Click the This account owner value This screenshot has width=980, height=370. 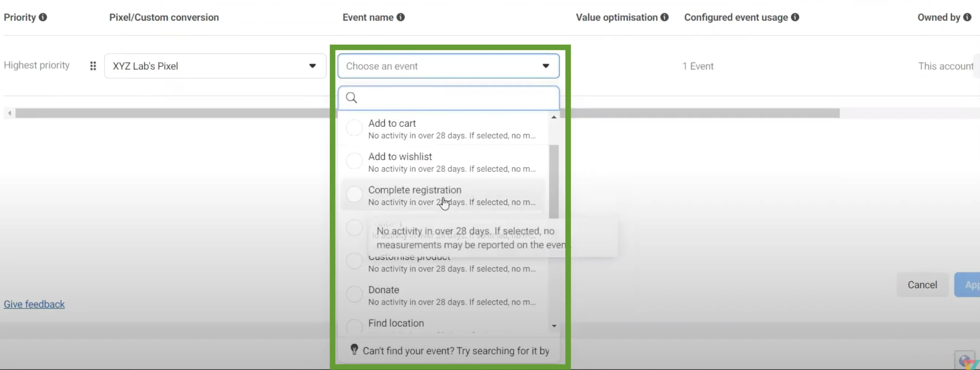tap(946, 66)
